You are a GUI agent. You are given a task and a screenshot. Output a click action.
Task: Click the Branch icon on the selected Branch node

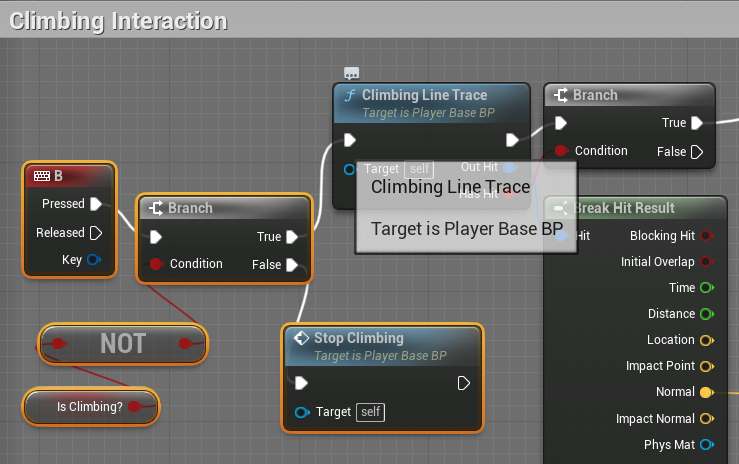156,208
